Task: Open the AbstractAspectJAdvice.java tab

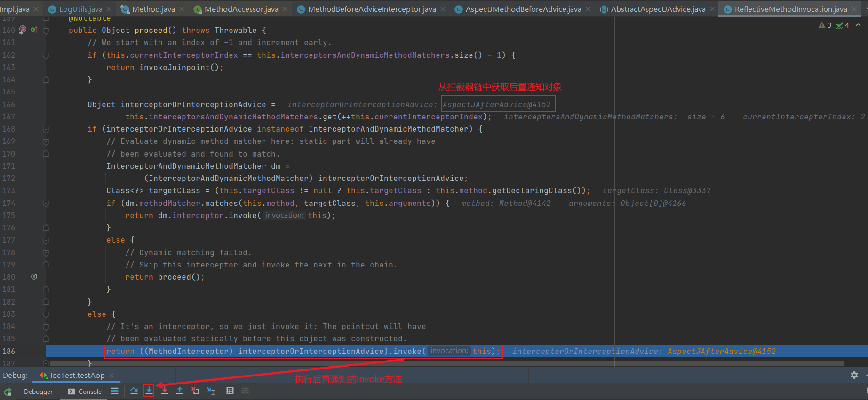Action: pos(658,9)
